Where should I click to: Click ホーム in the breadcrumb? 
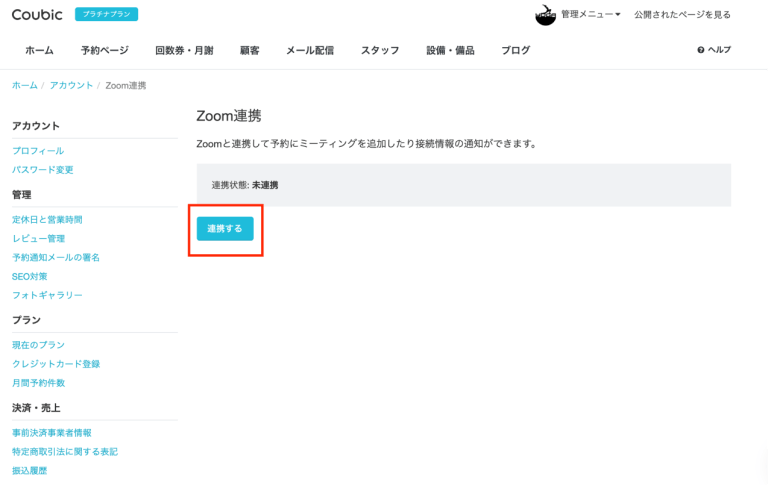pyautogui.click(x=24, y=85)
